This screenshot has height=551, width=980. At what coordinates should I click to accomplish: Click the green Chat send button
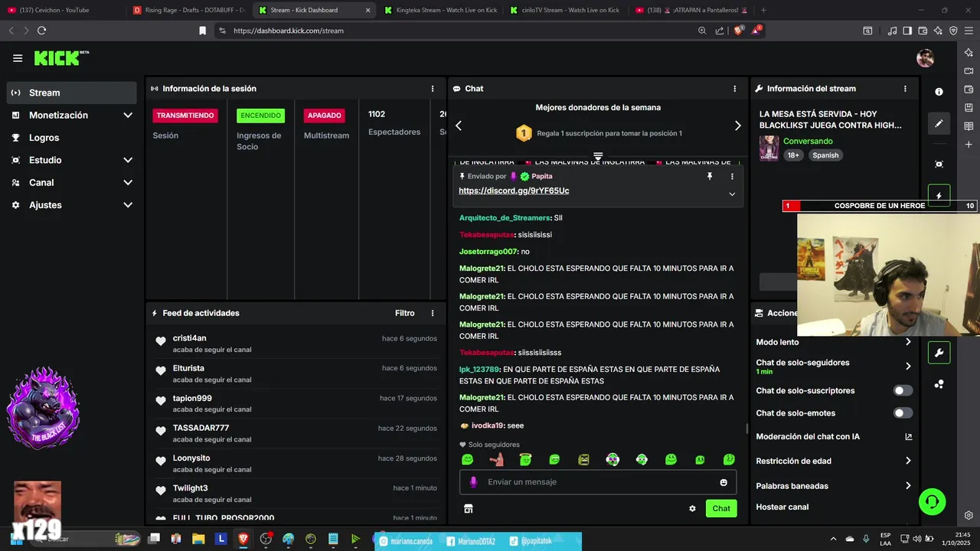(721, 508)
